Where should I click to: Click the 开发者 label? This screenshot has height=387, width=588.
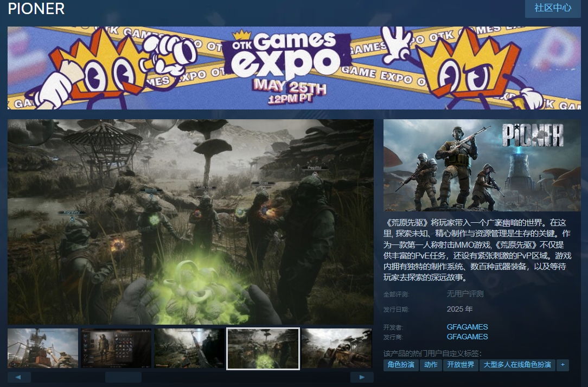(x=393, y=327)
